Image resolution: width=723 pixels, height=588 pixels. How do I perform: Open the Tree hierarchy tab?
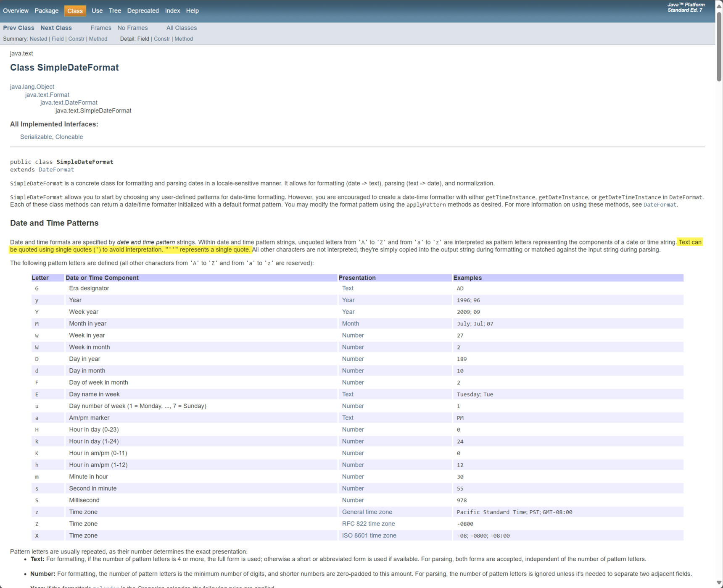point(115,11)
